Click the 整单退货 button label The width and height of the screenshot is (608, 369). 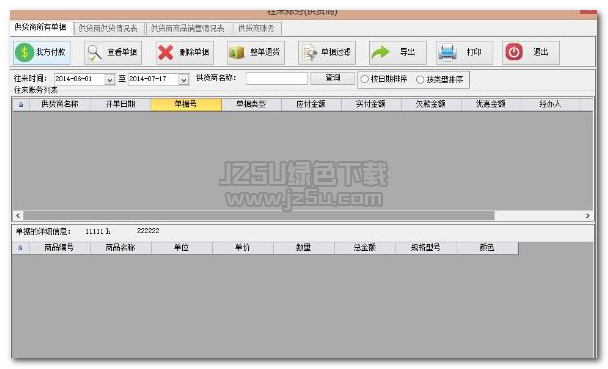pos(265,52)
